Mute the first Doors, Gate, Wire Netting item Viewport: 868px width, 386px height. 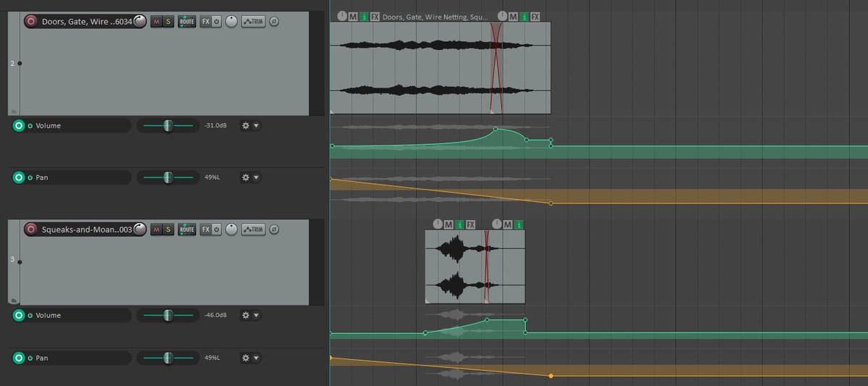[353, 17]
